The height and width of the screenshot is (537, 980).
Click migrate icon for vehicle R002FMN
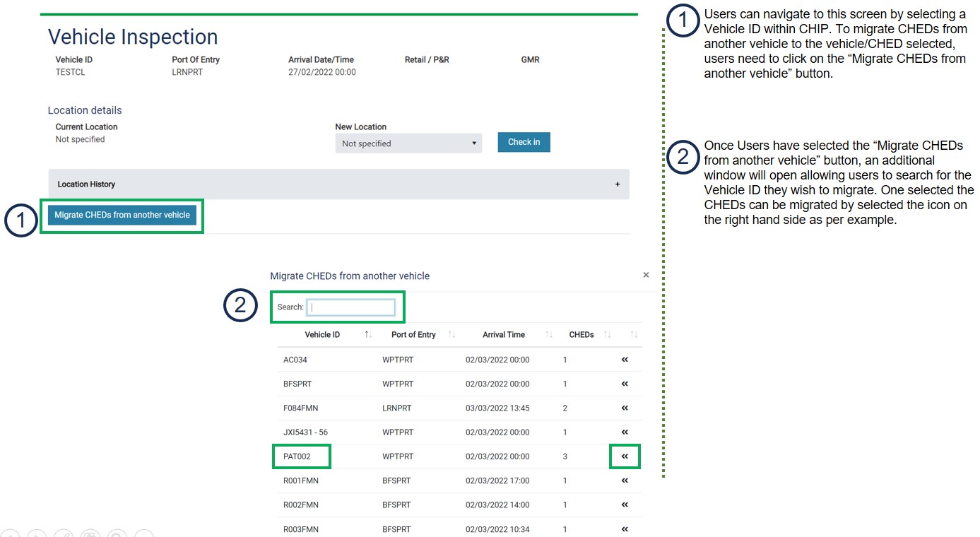[x=625, y=504]
